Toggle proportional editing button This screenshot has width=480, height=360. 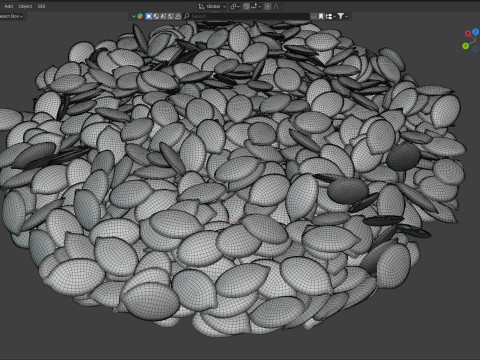pyautogui.click(x=268, y=6)
